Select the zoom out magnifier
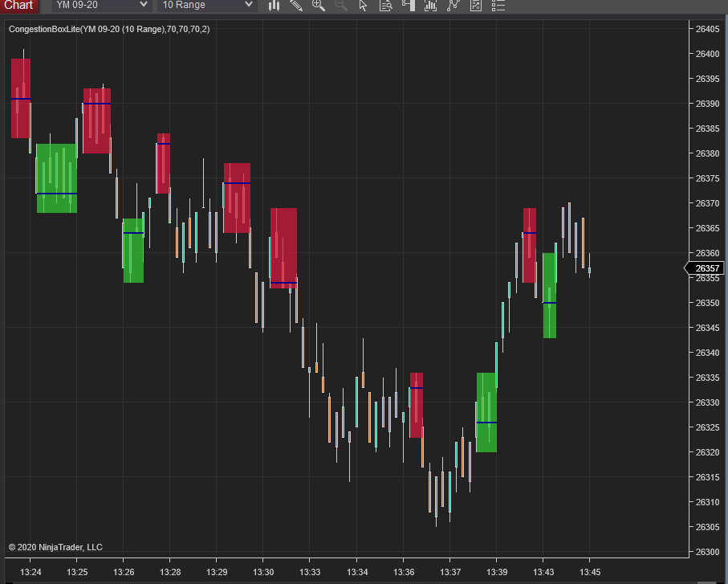Screen dimensions: 728x584 click(341, 6)
